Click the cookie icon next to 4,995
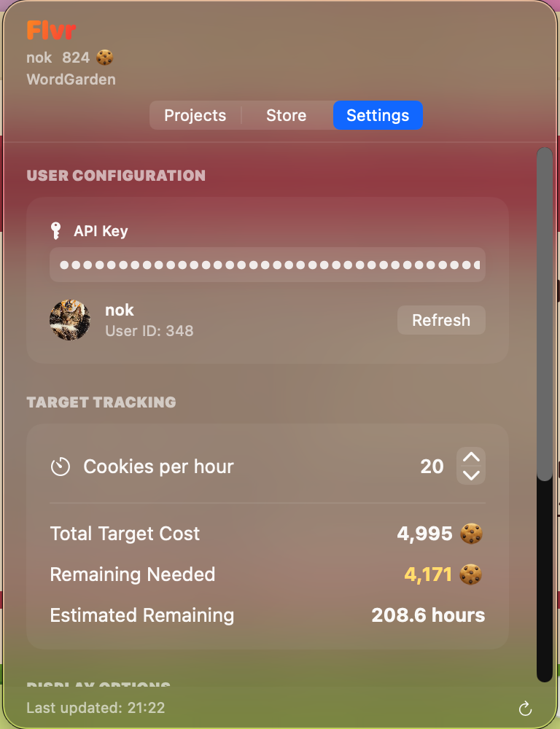 click(471, 534)
